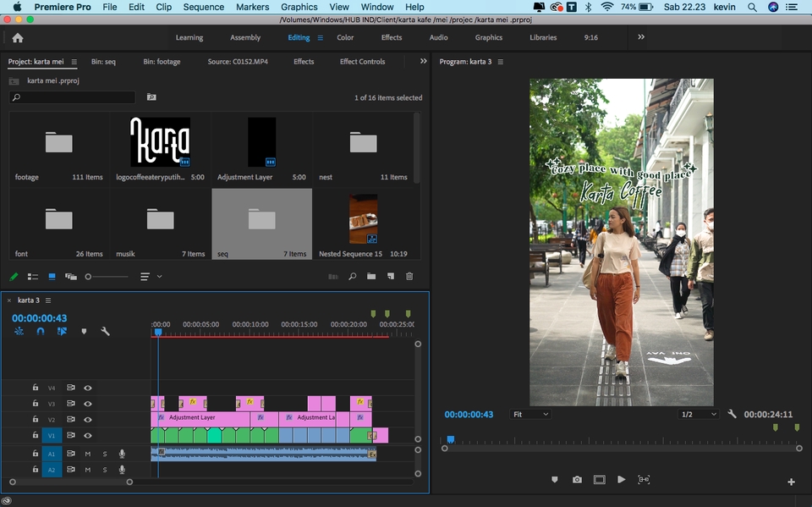This screenshot has width=812, height=507.
Task: Switch Project panel to icon view
Action: click(52, 277)
